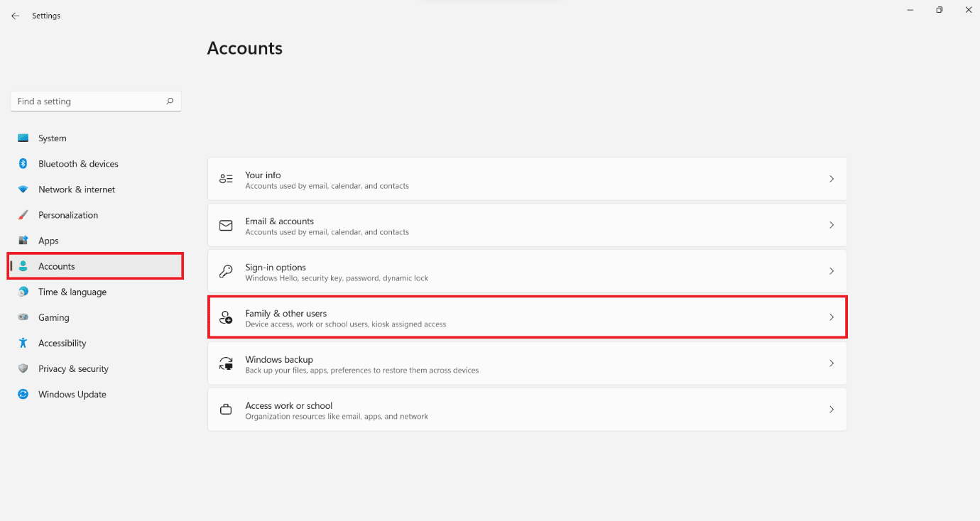This screenshot has width=980, height=521.
Task: Click the System monitor icon in sidebar
Action: [x=23, y=138]
